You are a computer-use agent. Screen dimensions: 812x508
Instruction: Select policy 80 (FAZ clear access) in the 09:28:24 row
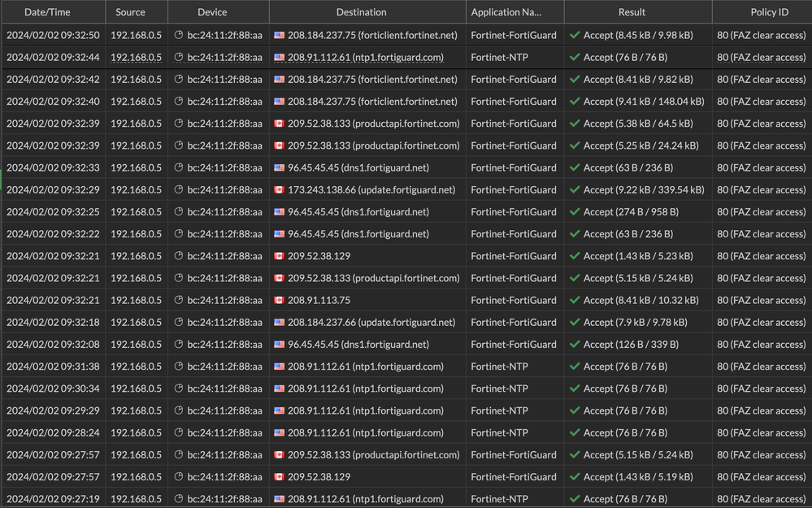pyautogui.click(x=762, y=433)
